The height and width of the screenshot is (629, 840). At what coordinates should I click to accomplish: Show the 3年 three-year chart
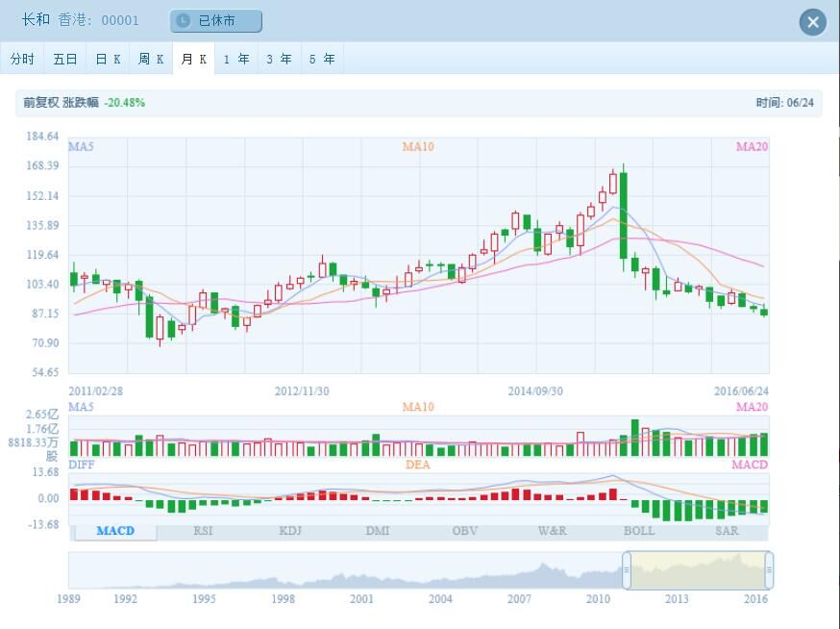279,59
